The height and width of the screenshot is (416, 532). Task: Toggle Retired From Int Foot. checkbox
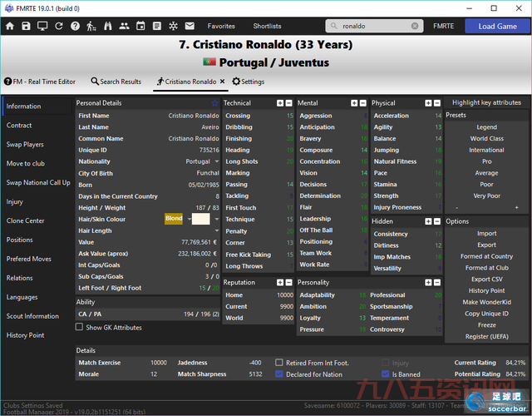click(x=279, y=364)
